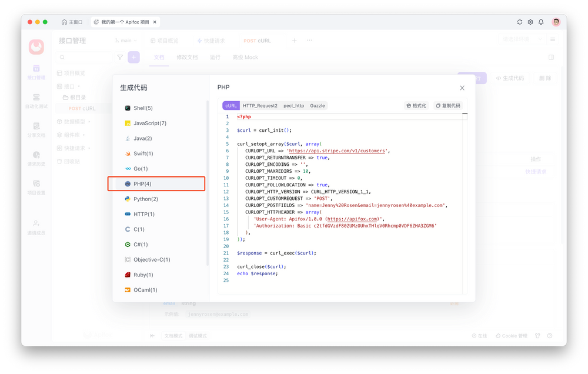
Task: View 请求历史 via its sidebar icon
Action: pos(36,158)
